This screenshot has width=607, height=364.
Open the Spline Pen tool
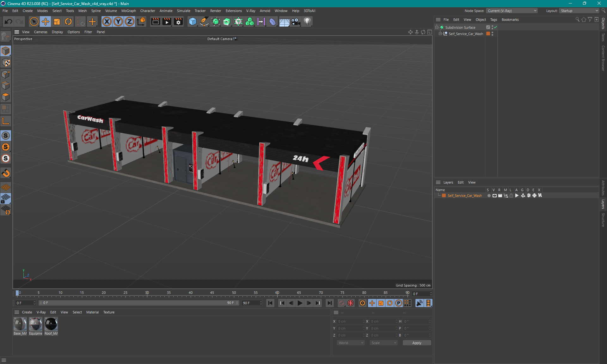tap(204, 21)
